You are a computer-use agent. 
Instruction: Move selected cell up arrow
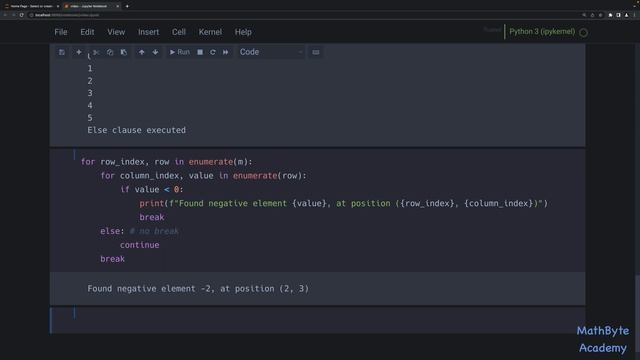point(142,52)
